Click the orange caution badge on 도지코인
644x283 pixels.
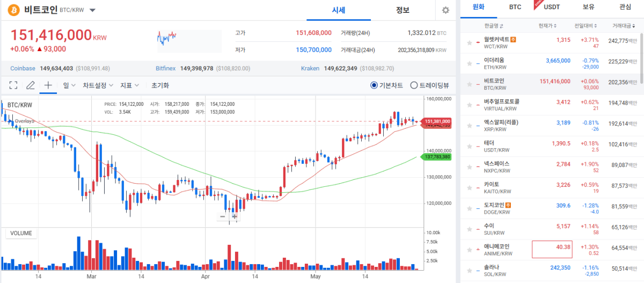pos(507,205)
